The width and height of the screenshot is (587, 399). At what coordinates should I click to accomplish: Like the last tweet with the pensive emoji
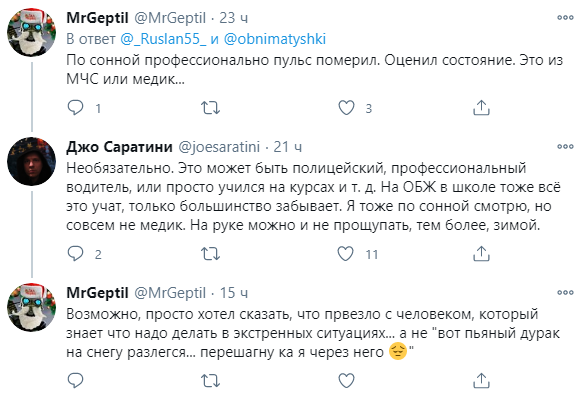[x=346, y=381]
